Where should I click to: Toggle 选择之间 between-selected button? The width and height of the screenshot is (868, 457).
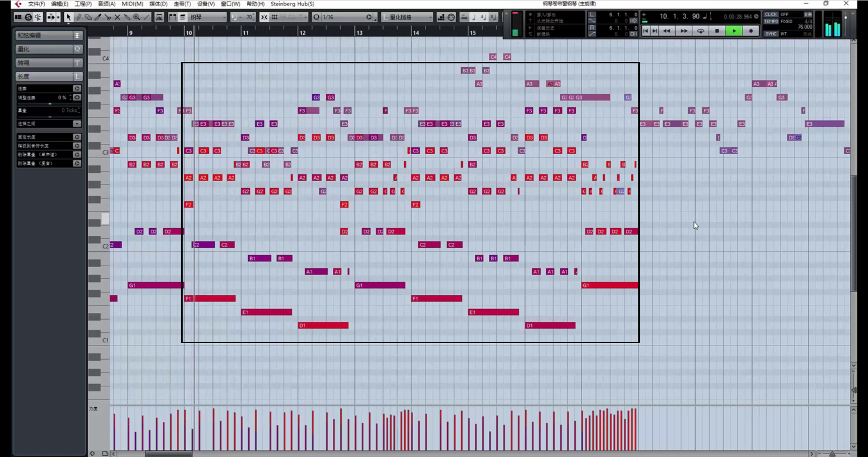click(x=77, y=123)
